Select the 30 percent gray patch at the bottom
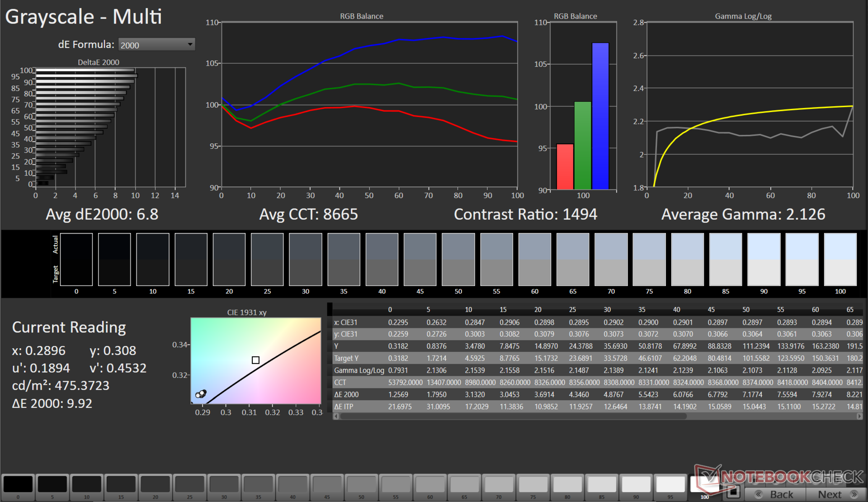 pyautogui.click(x=224, y=487)
